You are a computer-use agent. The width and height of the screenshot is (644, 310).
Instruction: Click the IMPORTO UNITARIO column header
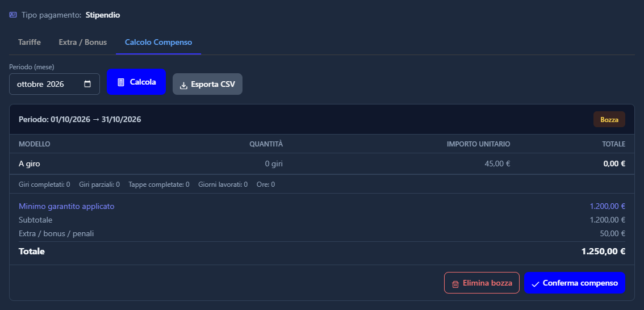point(479,144)
